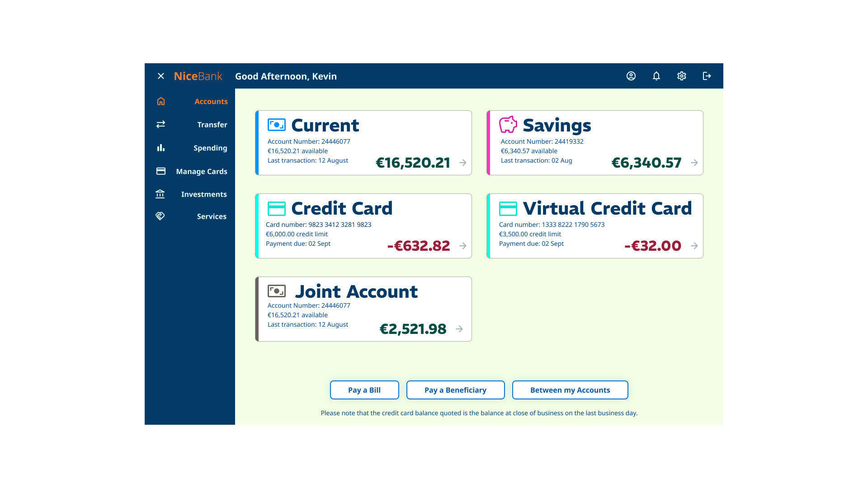The height and width of the screenshot is (488, 868).
Task: Click the logout icon
Action: point(707,76)
